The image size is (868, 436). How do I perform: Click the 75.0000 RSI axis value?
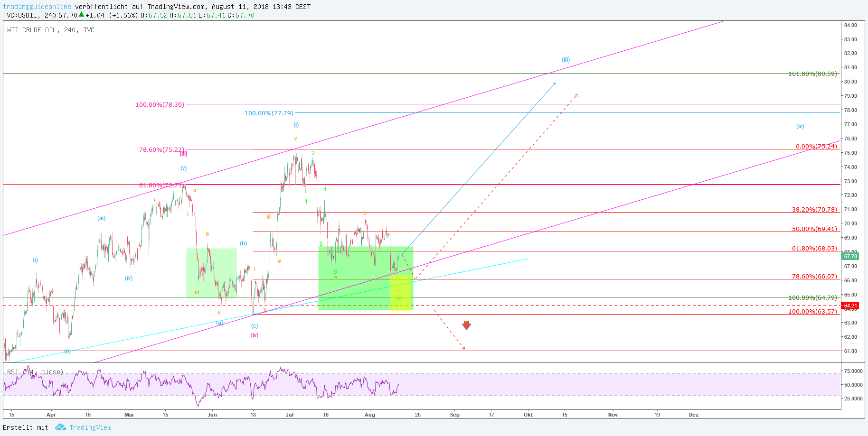pos(853,371)
